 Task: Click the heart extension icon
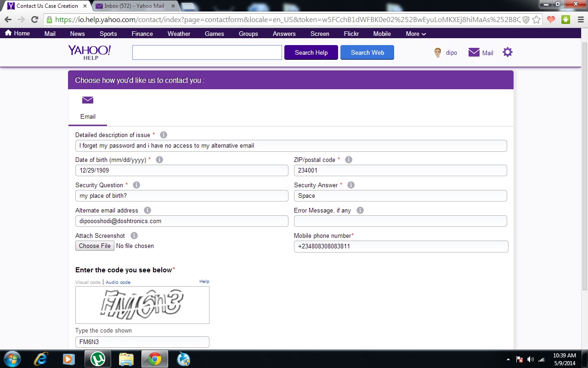pos(551,20)
